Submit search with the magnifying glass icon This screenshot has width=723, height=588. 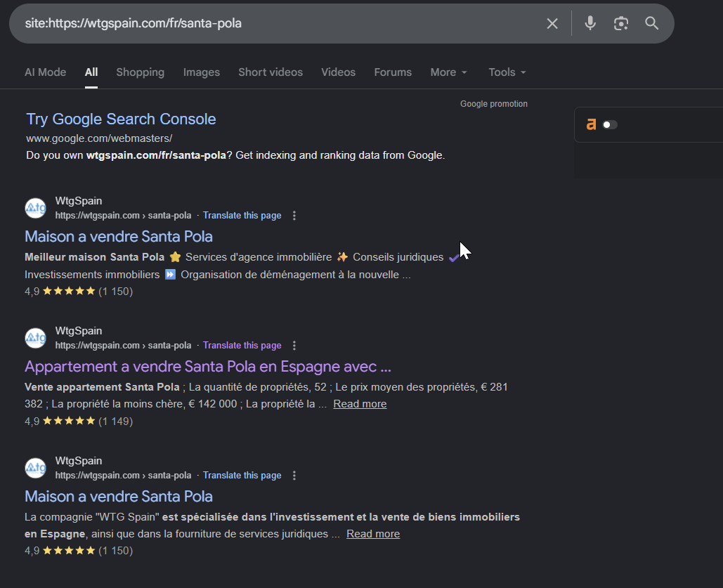coord(651,23)
